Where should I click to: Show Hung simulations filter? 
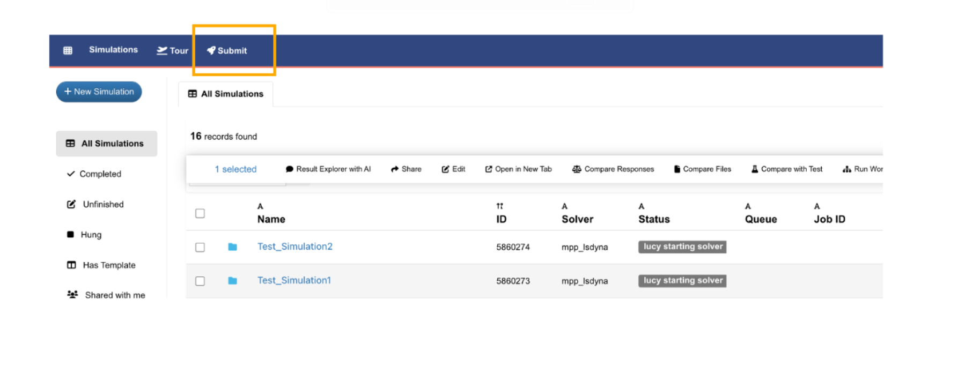[x=91, y=235]
